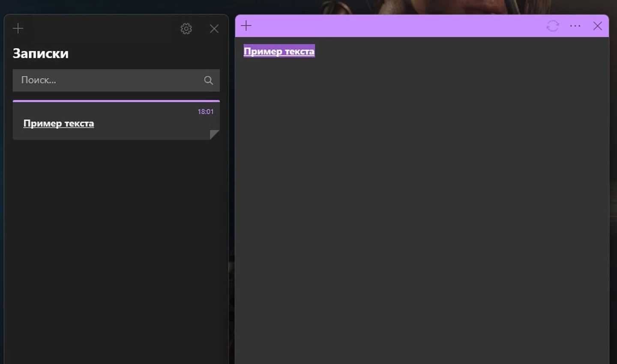Open the Пример текста note card in list
Image resolution: width=617 pixels, height=364 pixels.
coord(116,121)
